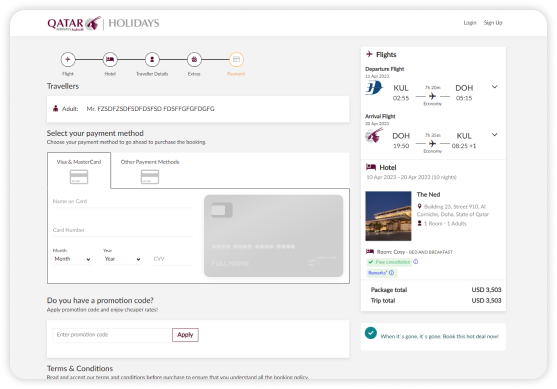Image resolution: width=557 pixels, height=389 pixels.
Task: Select the Payment step icon
Action: [236, 59]
